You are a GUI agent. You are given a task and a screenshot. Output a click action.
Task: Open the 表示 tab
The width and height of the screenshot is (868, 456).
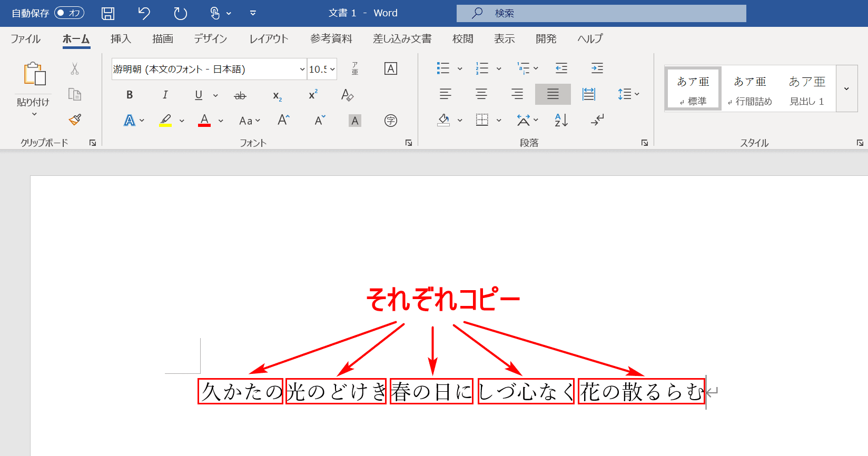coord(505,38)
